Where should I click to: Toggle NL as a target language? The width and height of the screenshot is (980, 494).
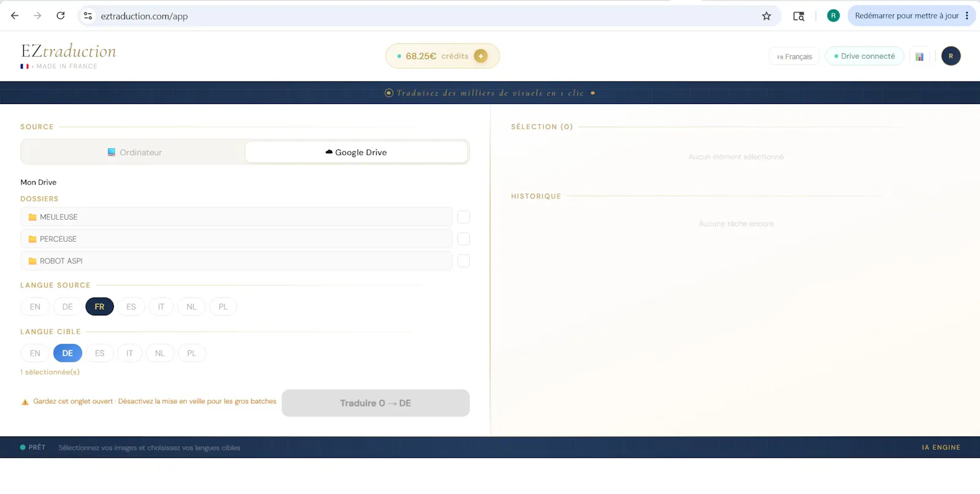tap(160, 353)
